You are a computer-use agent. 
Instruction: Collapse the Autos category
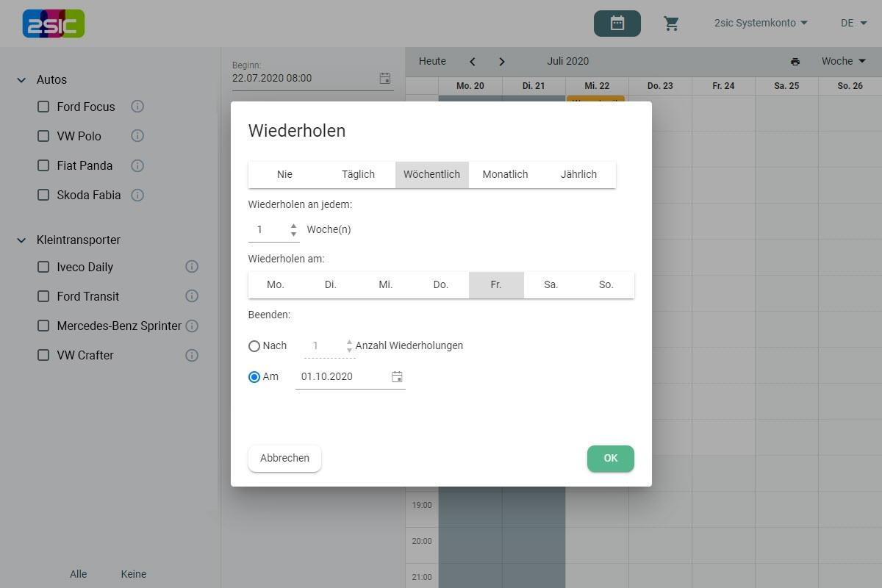point(21,79)
